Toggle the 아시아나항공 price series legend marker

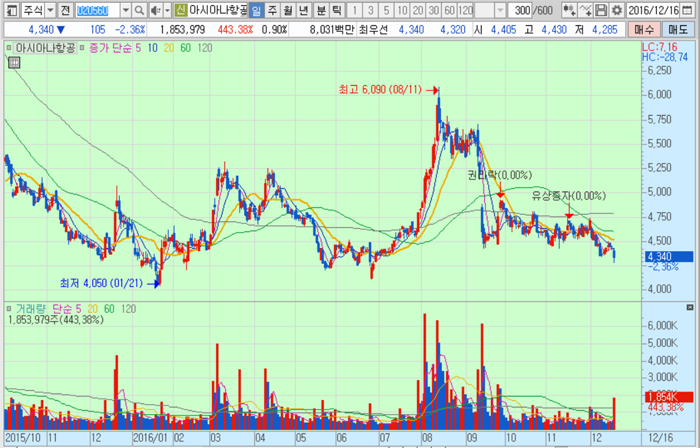[x=11, y=48]
